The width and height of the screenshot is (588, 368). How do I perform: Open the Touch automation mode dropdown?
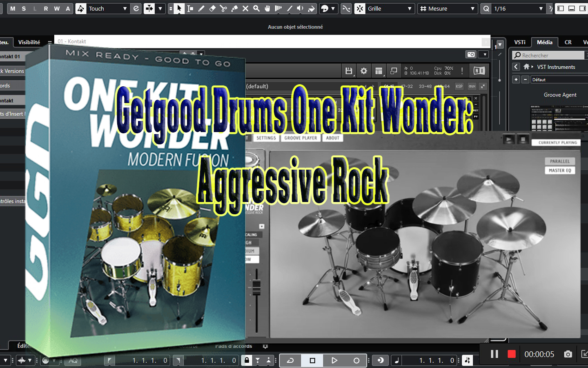(108, 9)
